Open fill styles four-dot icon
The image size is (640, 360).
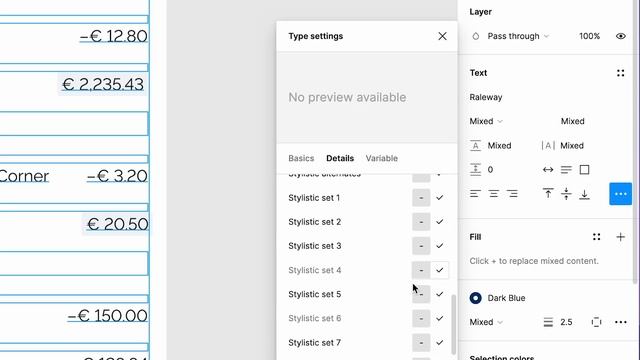pyautogui.click(x=596, y=237)
